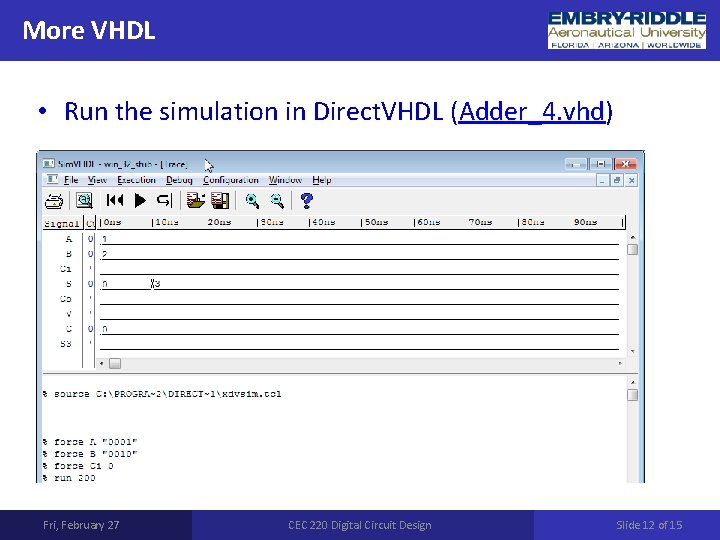The height and width of the screenshot is (540, 720).
Task: Run simulation with the play icon
Action: (140, 200)
